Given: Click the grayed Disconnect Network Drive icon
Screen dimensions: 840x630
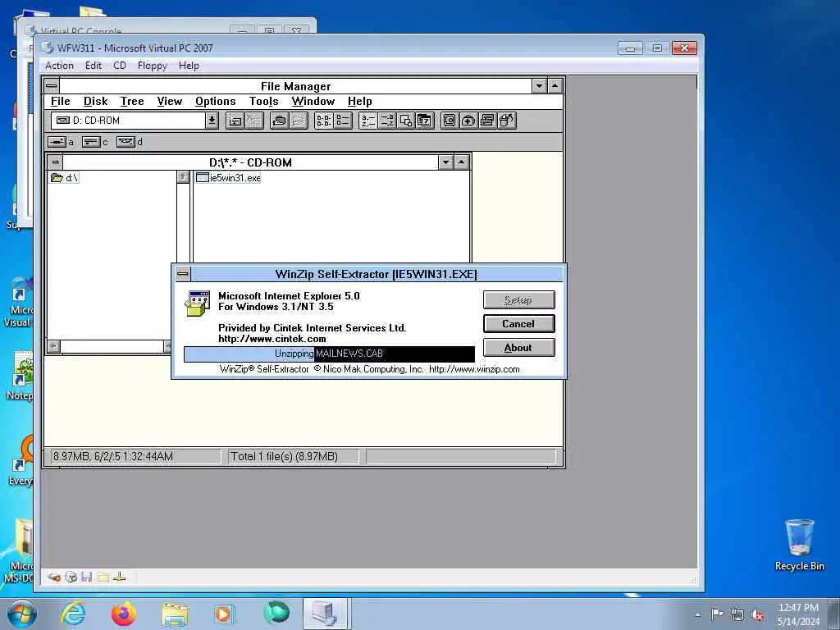Looking at the screenshot, I should point(254,121).
